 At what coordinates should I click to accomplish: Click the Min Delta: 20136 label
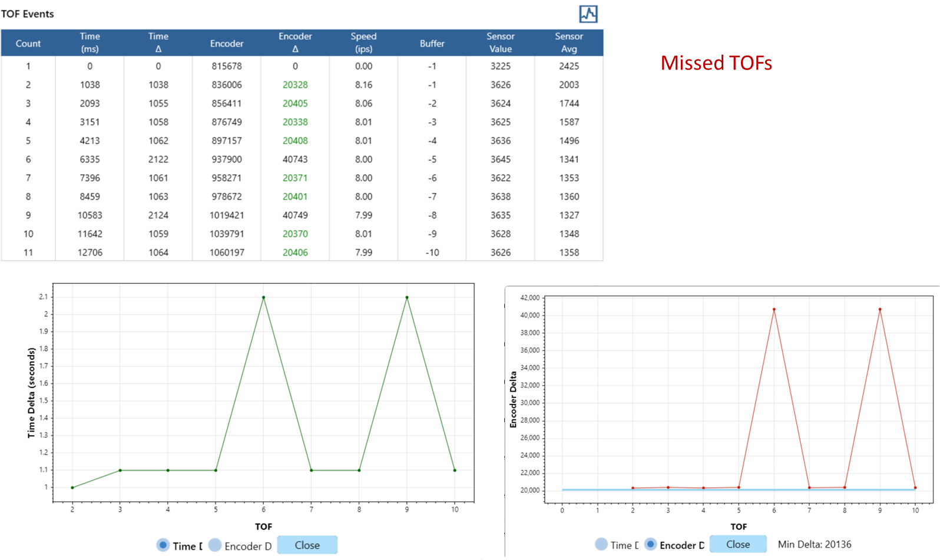click(x=814, y=544)
